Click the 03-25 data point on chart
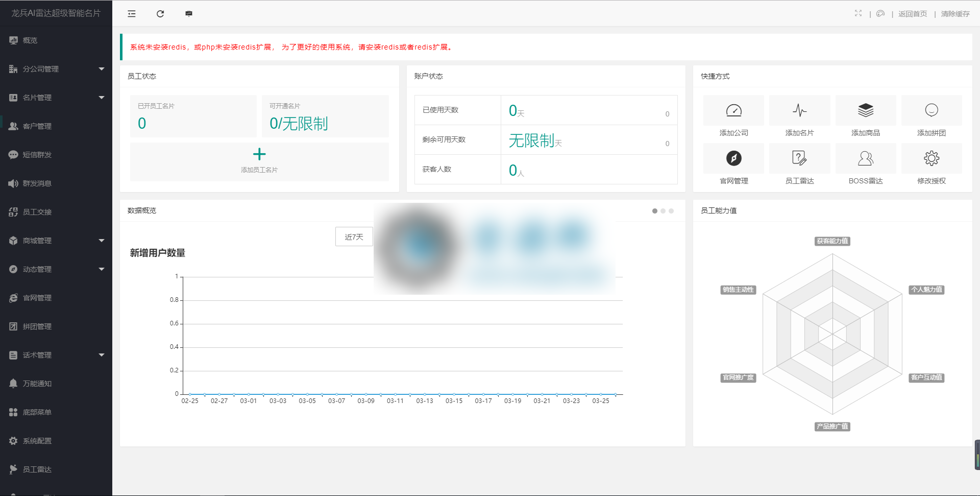 [x=601, y=394]
